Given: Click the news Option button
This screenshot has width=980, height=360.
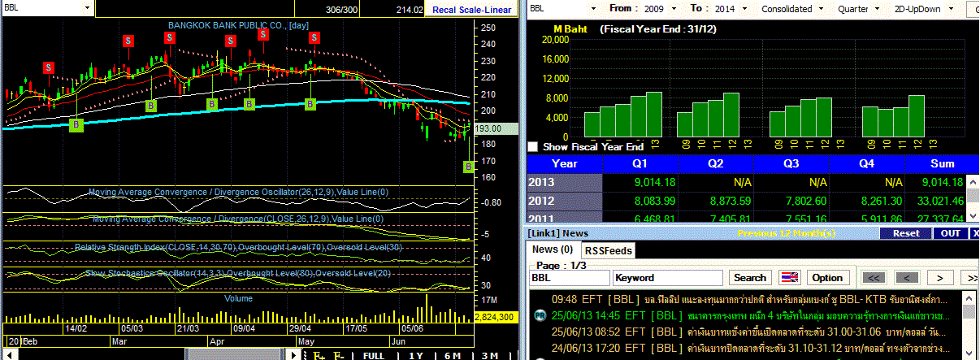Looking at the screenshot, I should coord(827,277).
